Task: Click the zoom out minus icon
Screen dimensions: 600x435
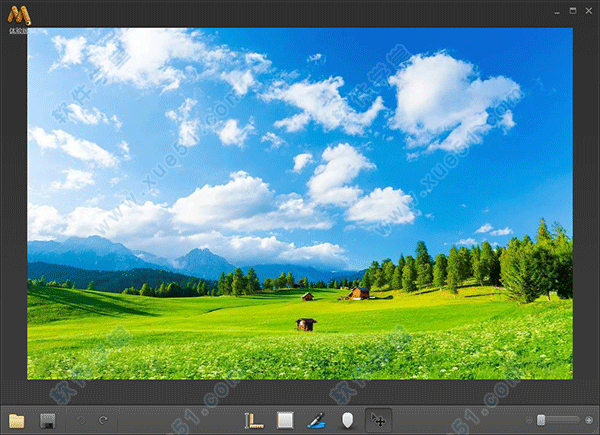Action: click(x=528, y=420)
